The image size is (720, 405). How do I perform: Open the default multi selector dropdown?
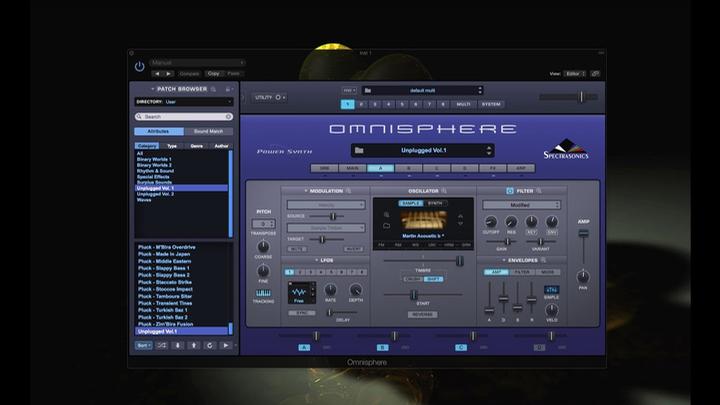[422, 90]
